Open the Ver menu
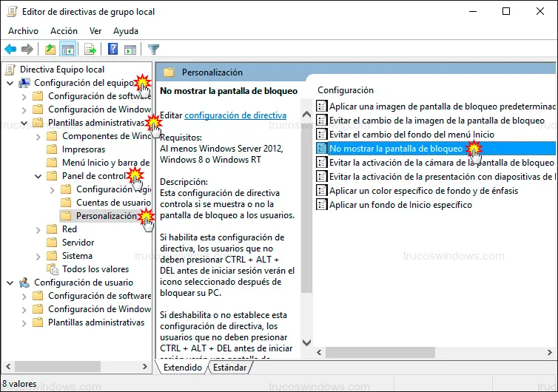 coord(95,31)
